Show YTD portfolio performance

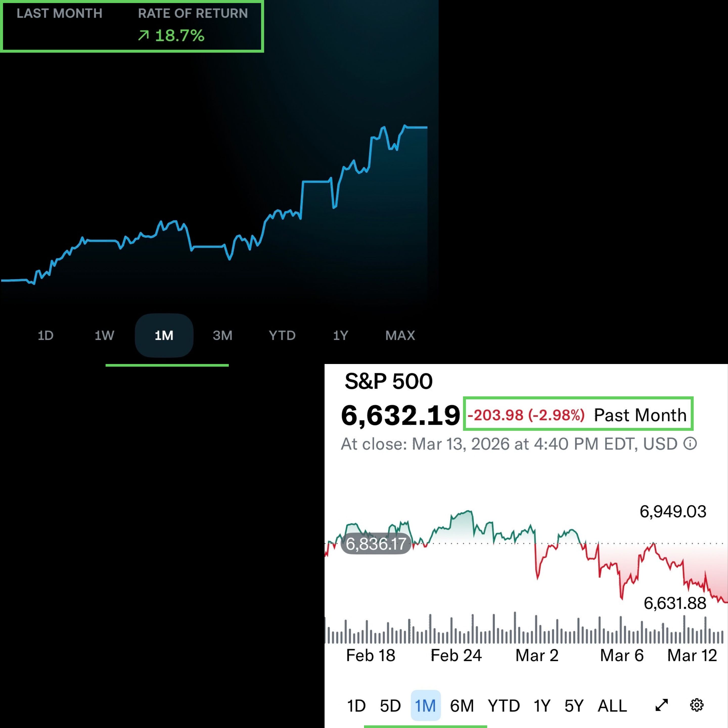pos(282,335)
